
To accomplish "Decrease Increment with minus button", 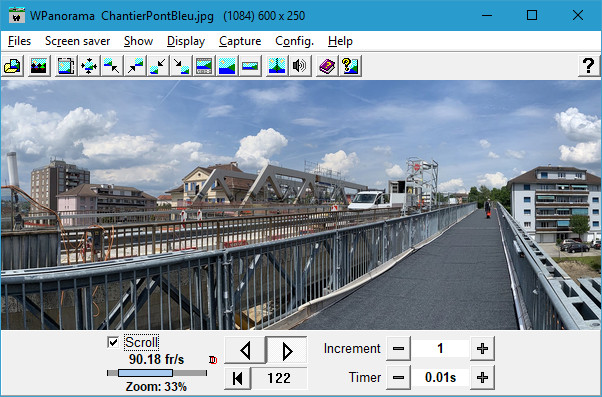I will point(399,349).
